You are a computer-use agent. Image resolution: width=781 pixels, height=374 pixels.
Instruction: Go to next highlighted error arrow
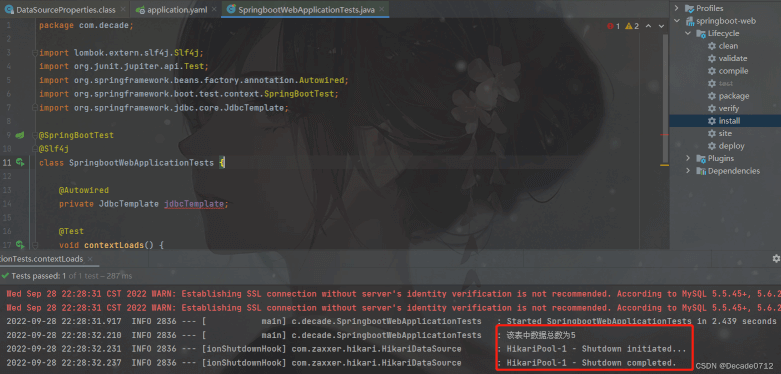(x=661, y=26)
